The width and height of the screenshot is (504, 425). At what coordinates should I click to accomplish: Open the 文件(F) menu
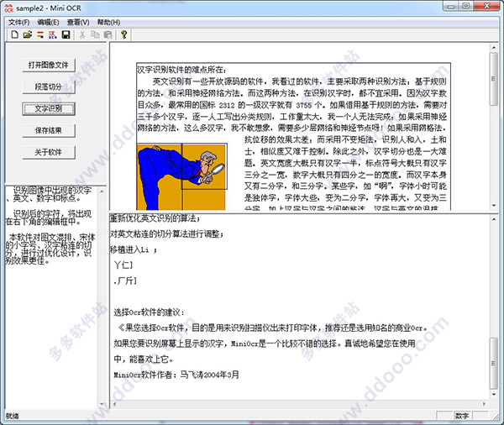(19, 23)
